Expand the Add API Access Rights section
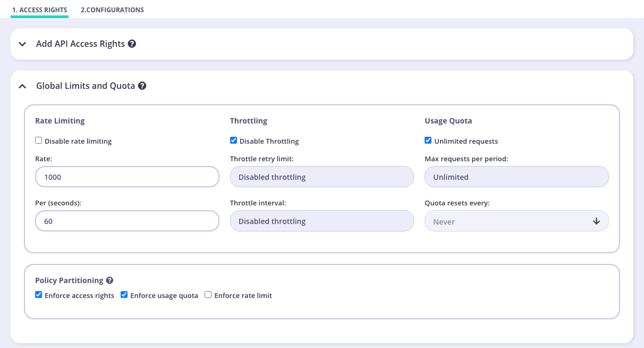The image size is (644, 348). pos(22,44)
